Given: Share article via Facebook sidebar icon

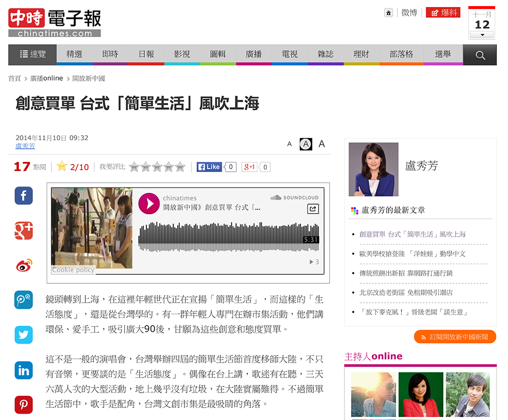Looking at the screenshot, I should (x=24, y=196).
